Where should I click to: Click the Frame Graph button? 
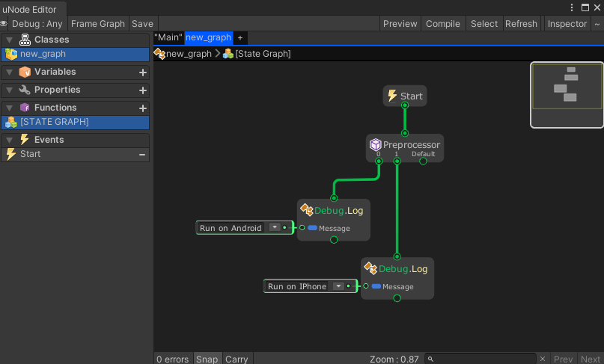point(98,24)
